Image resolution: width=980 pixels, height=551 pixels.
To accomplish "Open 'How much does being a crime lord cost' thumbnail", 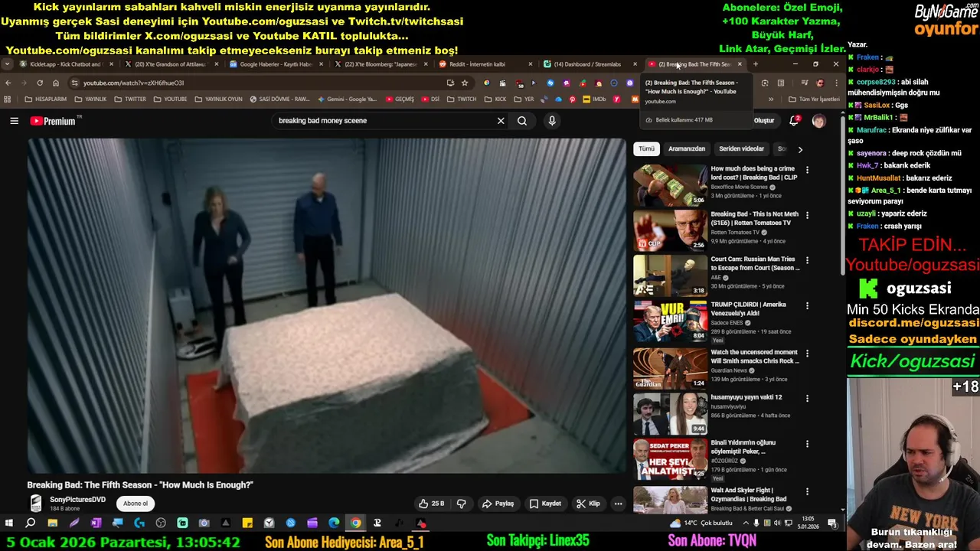I will pos(670,184).
